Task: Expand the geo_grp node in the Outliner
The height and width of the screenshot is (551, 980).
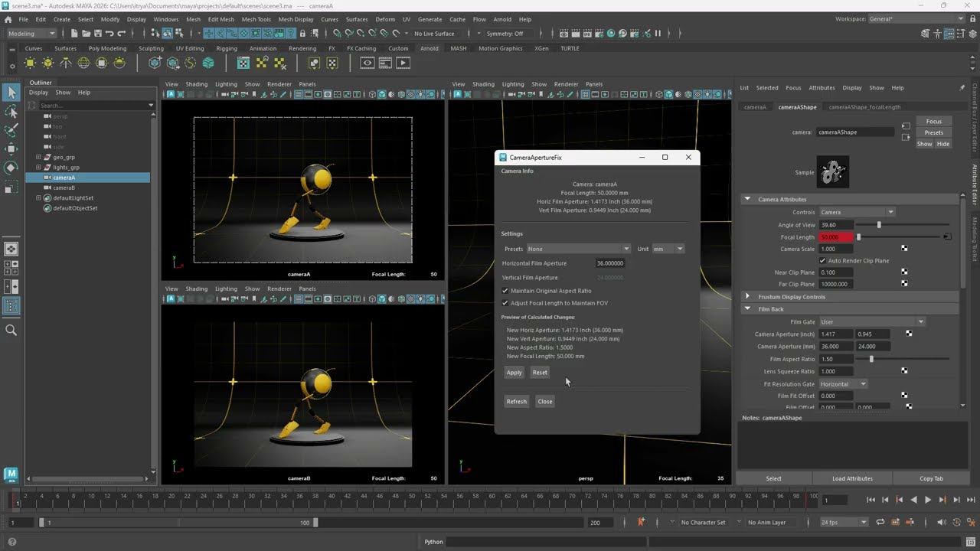Action: [x=38, y=157]
